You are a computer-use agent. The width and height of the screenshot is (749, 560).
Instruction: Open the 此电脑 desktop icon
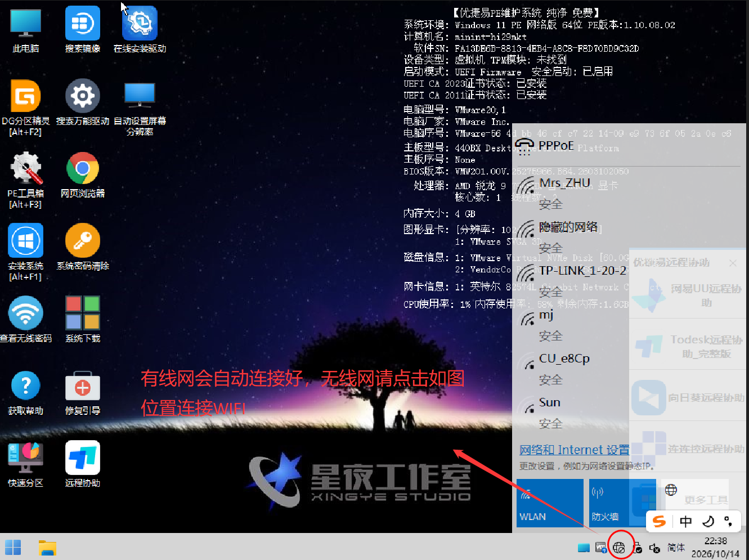(26, 30)
